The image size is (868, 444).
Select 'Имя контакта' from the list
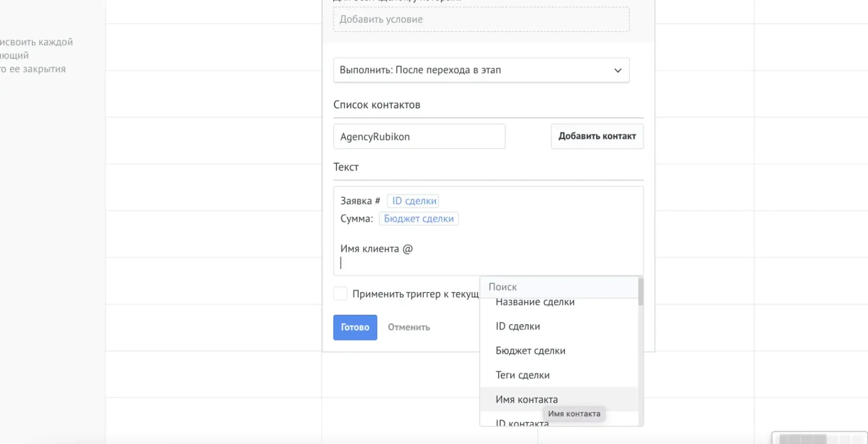(559, 400)
